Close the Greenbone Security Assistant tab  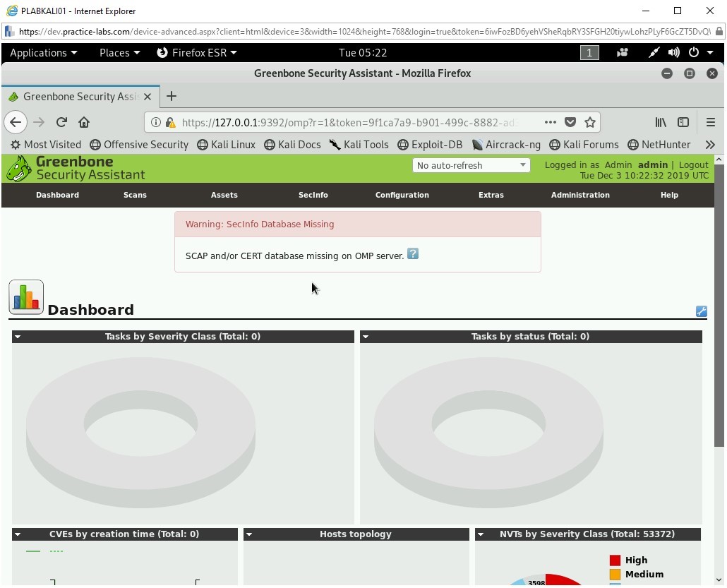click(148, 97)
